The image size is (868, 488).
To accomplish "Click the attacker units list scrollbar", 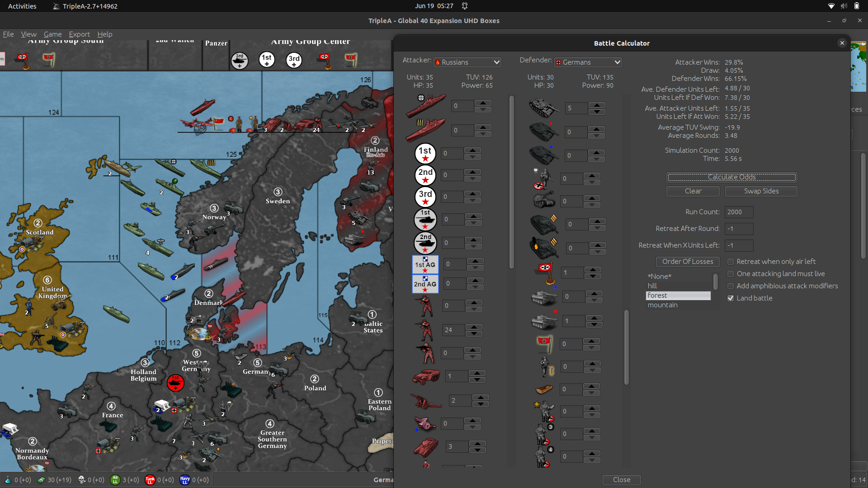I will coord(511,181).
